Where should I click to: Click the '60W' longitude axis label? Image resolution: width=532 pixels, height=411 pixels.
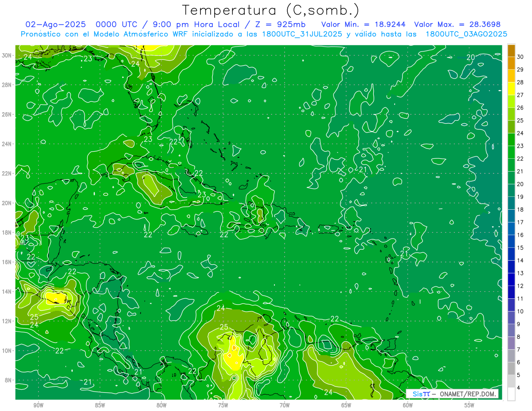coord(408,405)
